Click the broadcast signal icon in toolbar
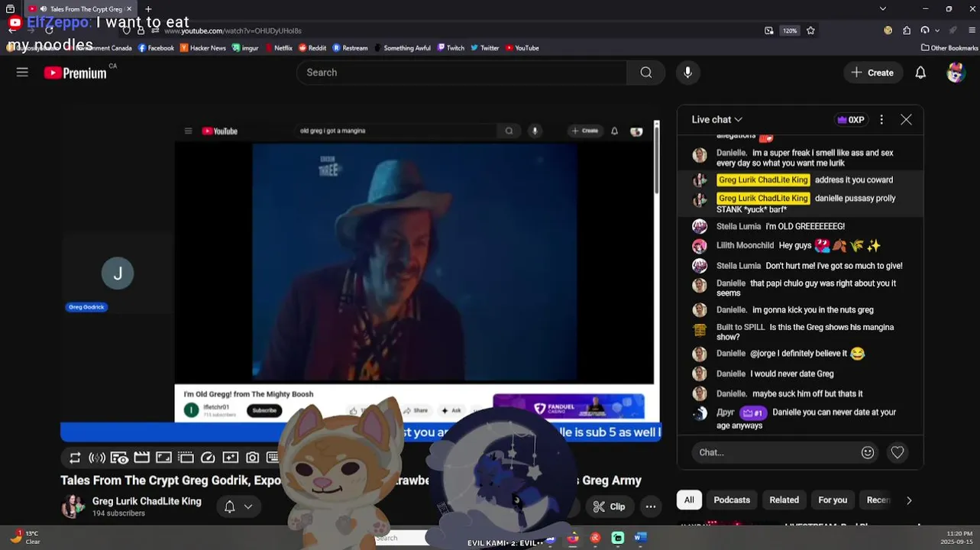The width and height of the screenshot is (980, 550). (x=97, y=458)
